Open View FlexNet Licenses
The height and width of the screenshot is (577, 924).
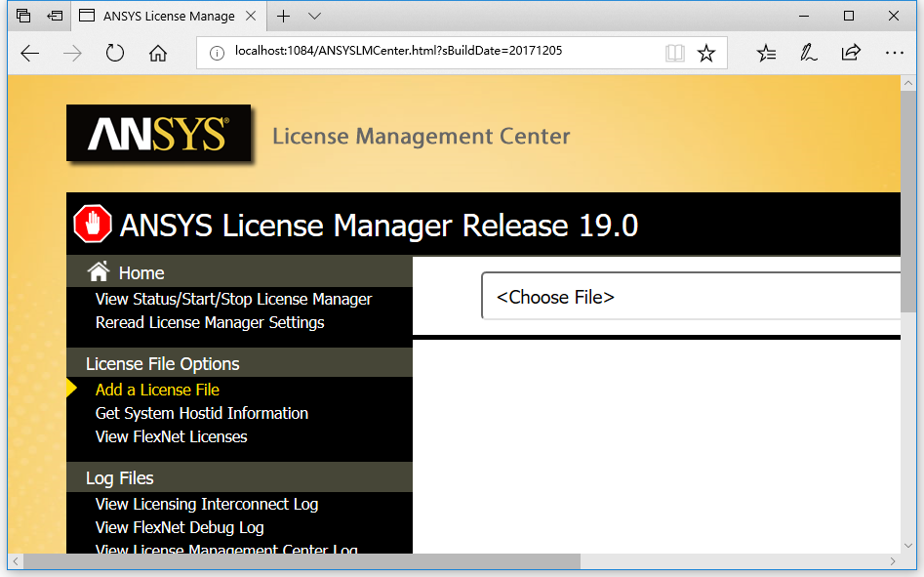tap(172, 437)
